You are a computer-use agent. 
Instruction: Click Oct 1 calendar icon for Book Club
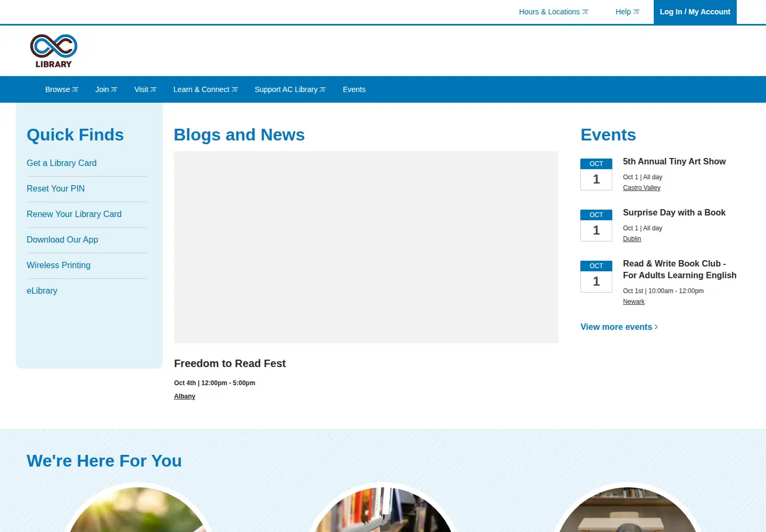pos(596,276)
